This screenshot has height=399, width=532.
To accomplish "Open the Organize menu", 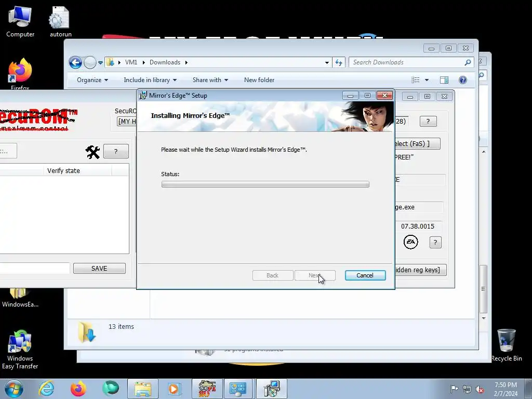I will 92,79.
